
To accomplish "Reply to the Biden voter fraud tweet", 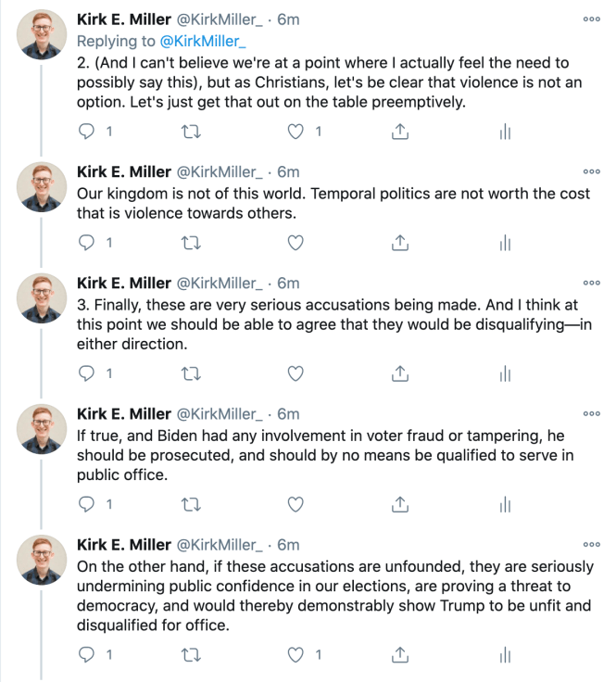I will tap(87, 505).
